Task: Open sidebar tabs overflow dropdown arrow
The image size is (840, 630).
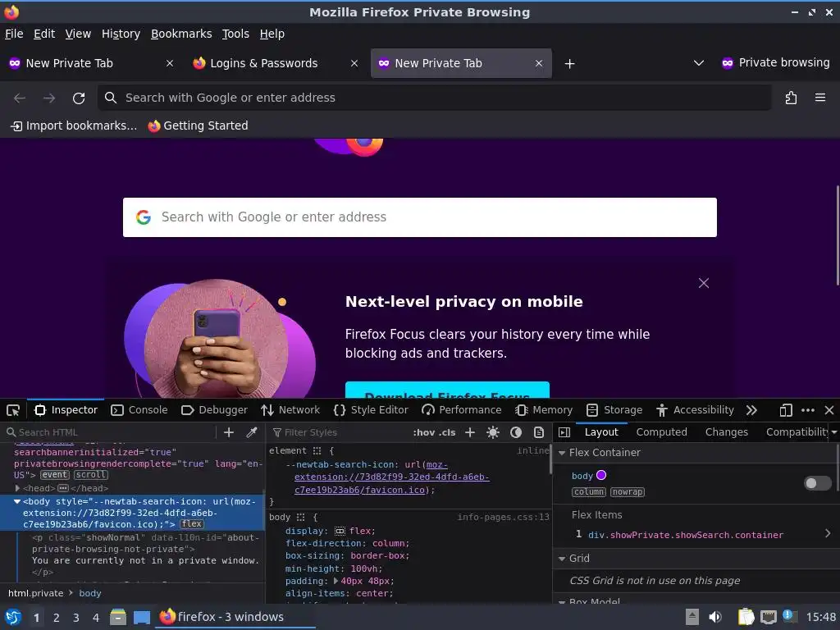Action: [834, 432]
